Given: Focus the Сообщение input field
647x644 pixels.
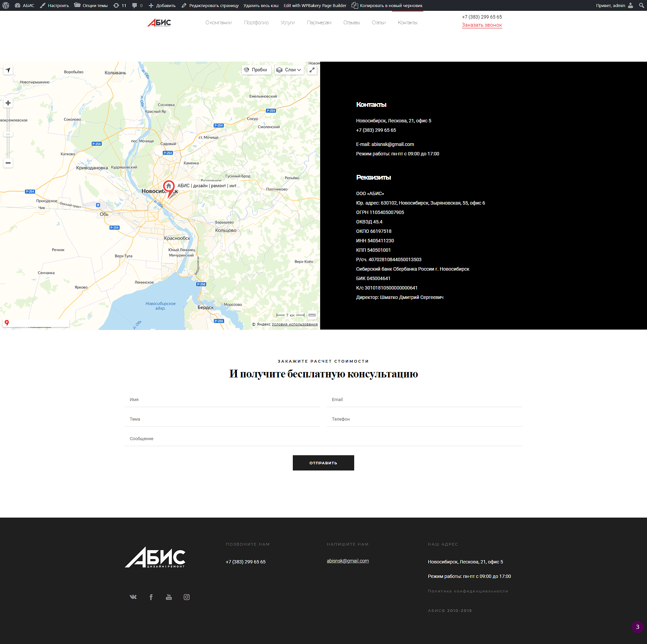Looking at the screenshot, I should (323, 439).
